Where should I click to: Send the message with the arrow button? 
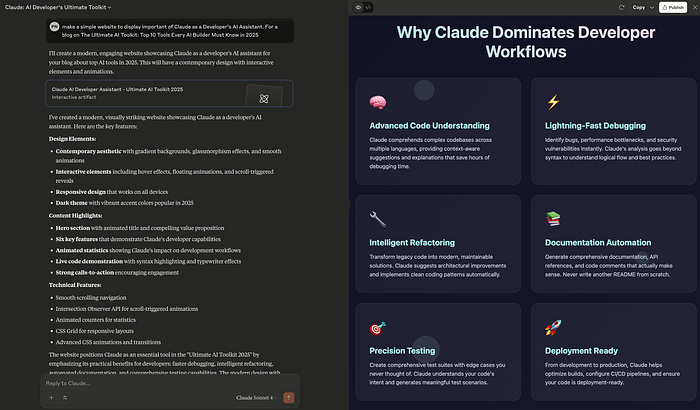click(289, 397)
